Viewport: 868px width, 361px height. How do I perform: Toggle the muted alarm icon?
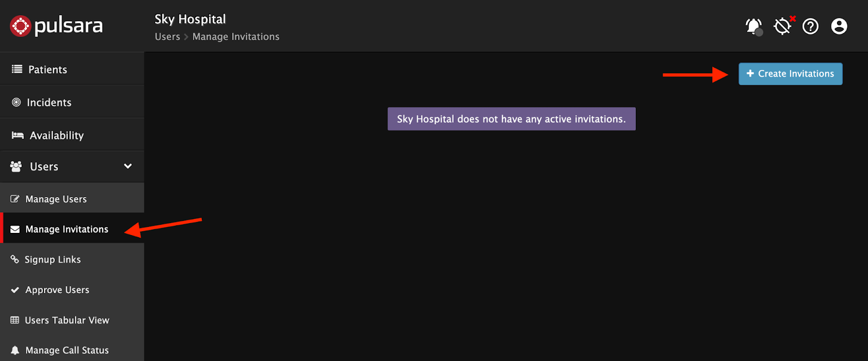[x=783, y=26]
